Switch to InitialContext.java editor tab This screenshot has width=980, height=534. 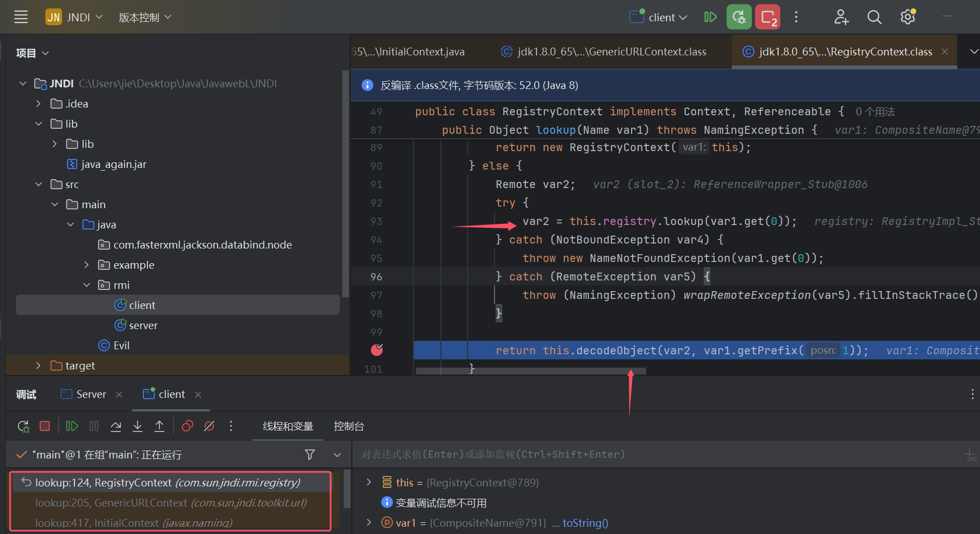click(x=408, y=51)
